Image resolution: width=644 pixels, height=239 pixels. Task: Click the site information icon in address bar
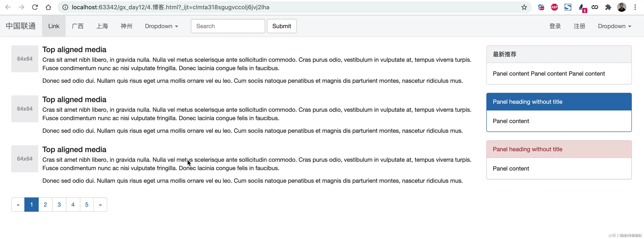coord(65,7)
